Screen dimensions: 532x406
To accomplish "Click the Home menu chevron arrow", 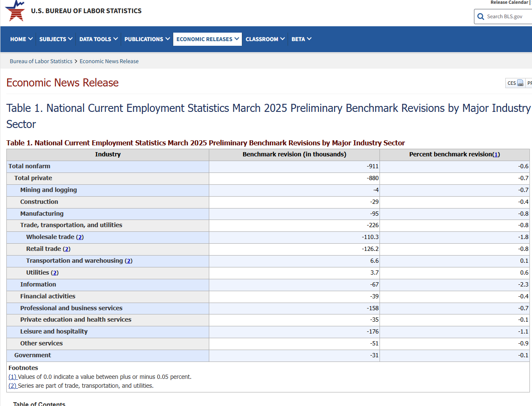I will point(30,39).
